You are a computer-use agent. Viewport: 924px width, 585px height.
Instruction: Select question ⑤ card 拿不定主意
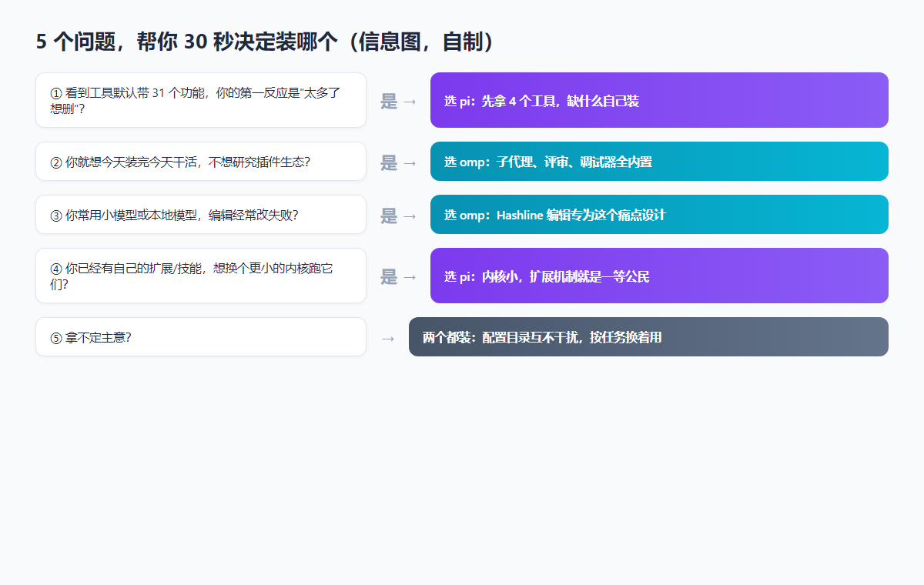click(x=201, y=337)
